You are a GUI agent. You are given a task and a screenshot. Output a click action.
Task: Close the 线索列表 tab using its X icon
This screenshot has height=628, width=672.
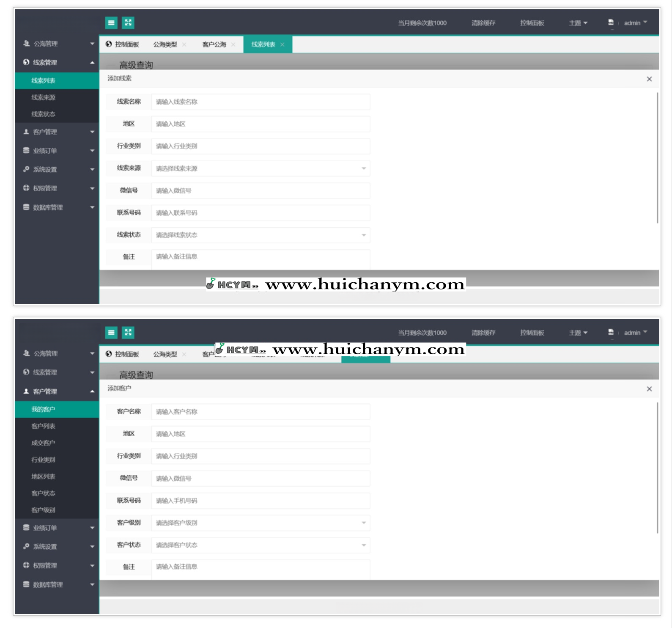pos(283,44)
